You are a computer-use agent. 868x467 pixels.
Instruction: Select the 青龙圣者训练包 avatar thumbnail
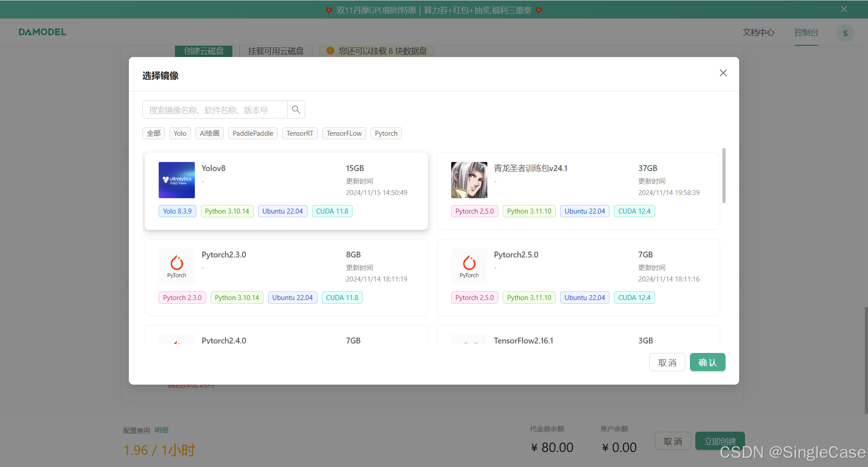[469, 180]
